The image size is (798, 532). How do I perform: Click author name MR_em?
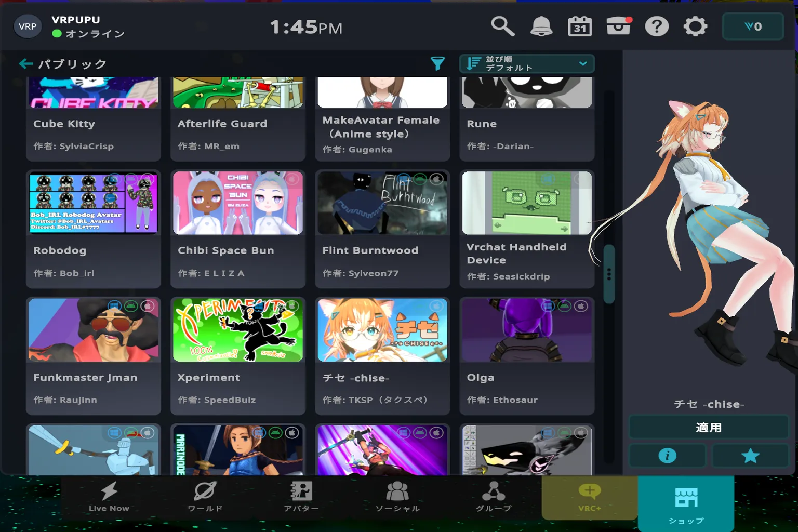[x=222, y=146]
